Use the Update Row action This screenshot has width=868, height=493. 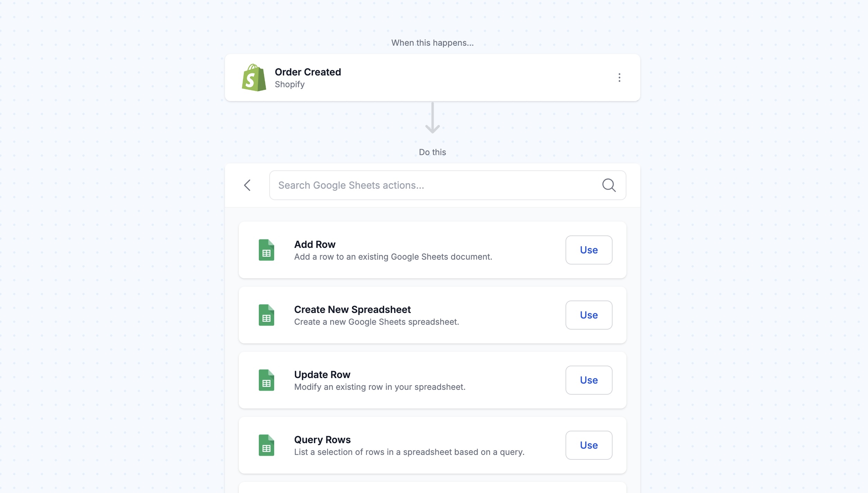[589, 380]
